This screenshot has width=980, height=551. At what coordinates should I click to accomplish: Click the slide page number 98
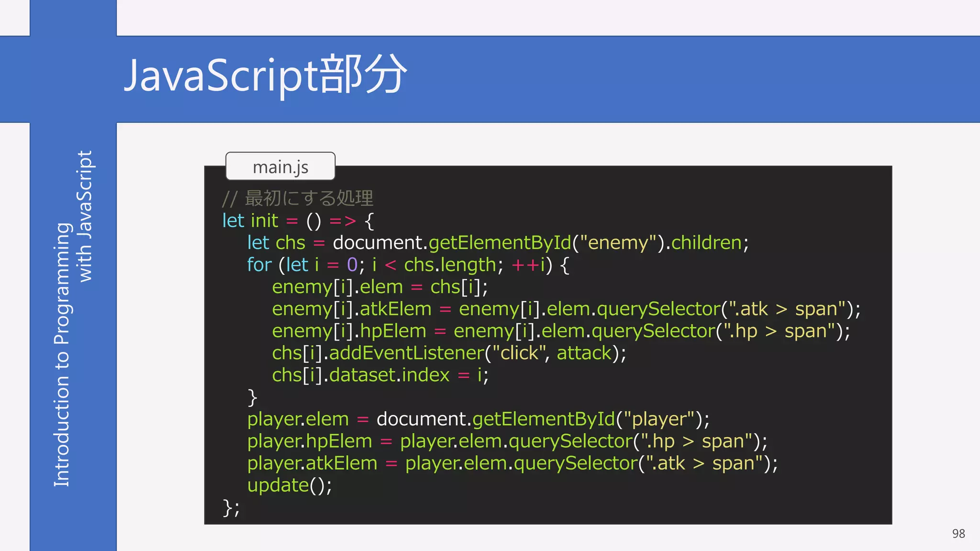[958, 533]
